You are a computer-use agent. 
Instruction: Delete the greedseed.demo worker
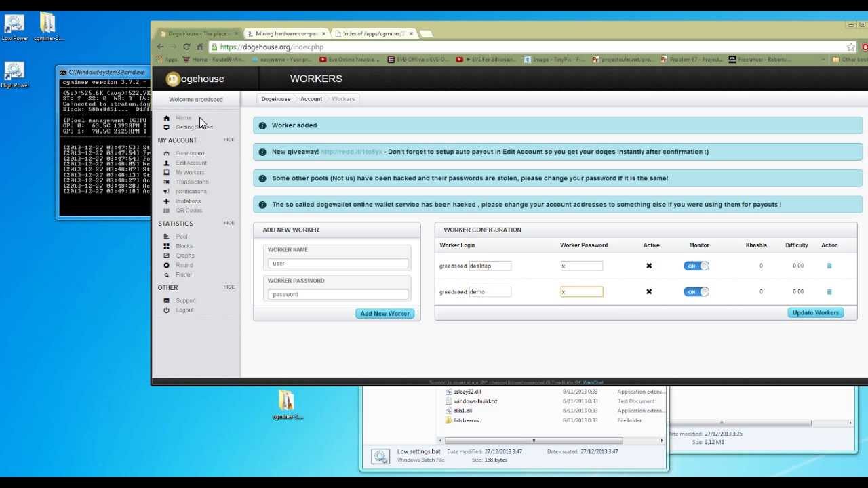pyautogui.click(x=829, y=291)
